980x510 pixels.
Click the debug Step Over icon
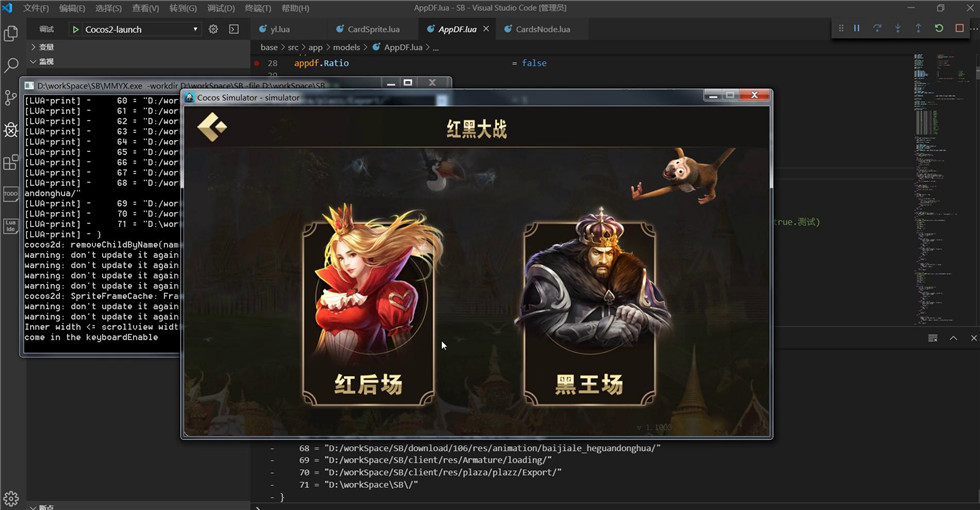tap(877, 28)
